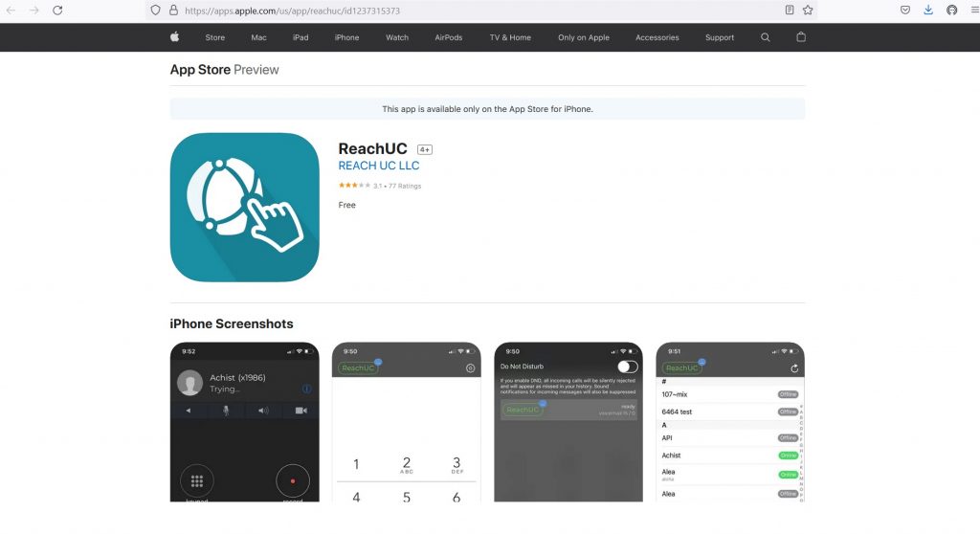Open the dial pad screenshot thumbnail

pyautogui.click(x=406, y=422)
